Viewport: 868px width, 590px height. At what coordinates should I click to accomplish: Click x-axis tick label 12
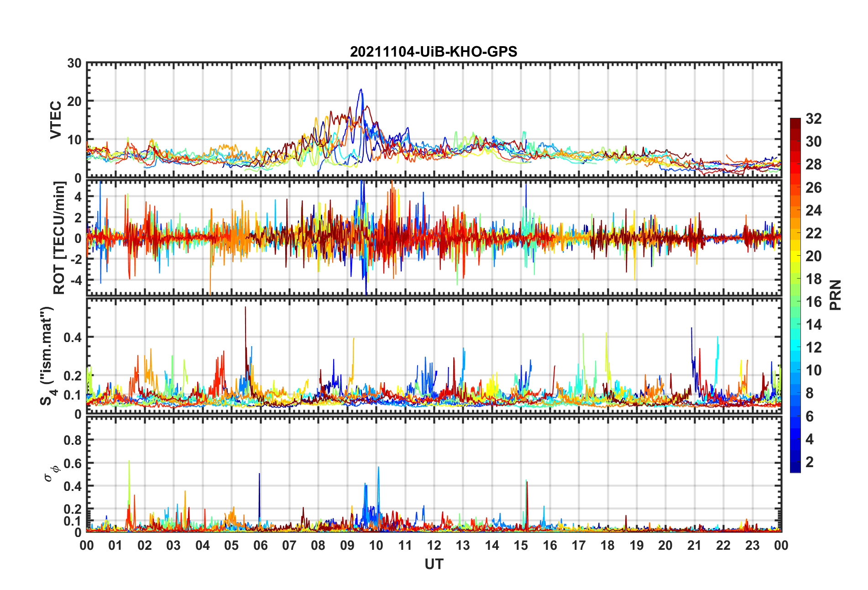pyautogui.click(x=434, y=545)
